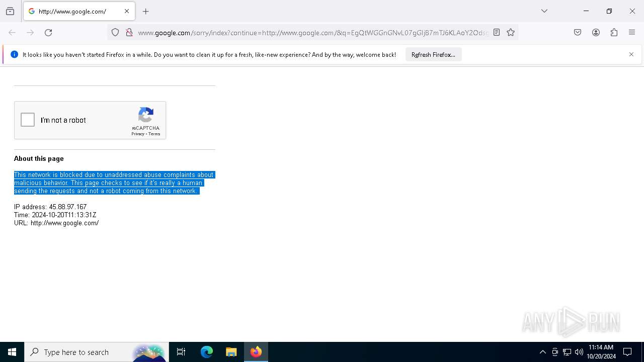Go forward one page
Screen dimensions: 644x362
(30, 33)
